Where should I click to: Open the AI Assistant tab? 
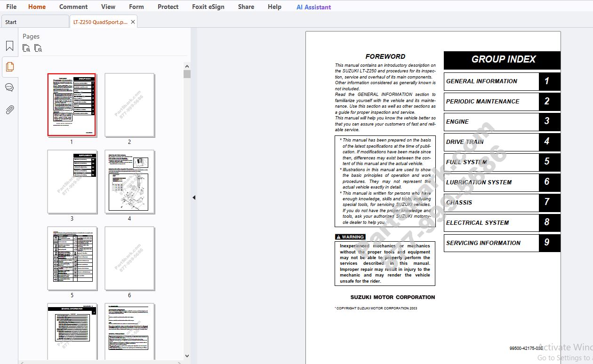click(313, 7)
